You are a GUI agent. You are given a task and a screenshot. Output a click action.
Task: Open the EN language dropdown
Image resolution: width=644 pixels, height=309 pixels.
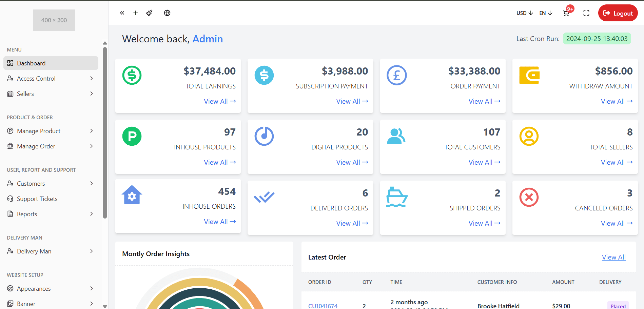pos(546,13)
